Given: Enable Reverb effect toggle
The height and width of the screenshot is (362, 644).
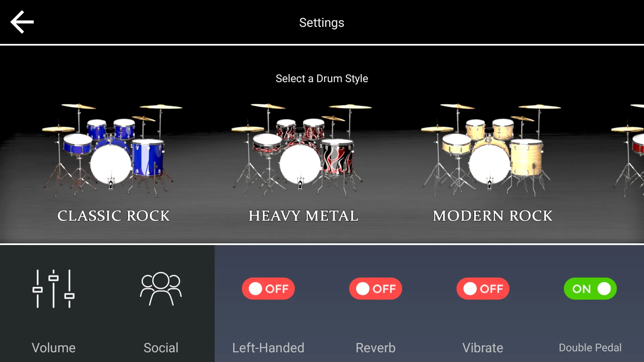Looking at the screenshot, I should 376,289.
